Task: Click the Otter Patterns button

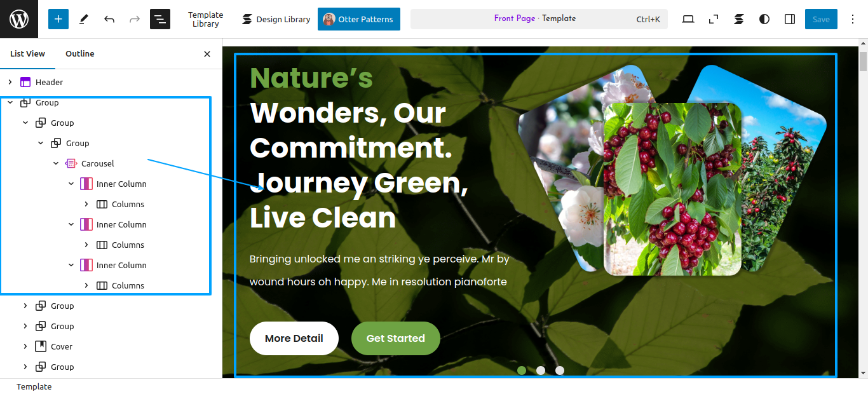Action: click(359, 19)
